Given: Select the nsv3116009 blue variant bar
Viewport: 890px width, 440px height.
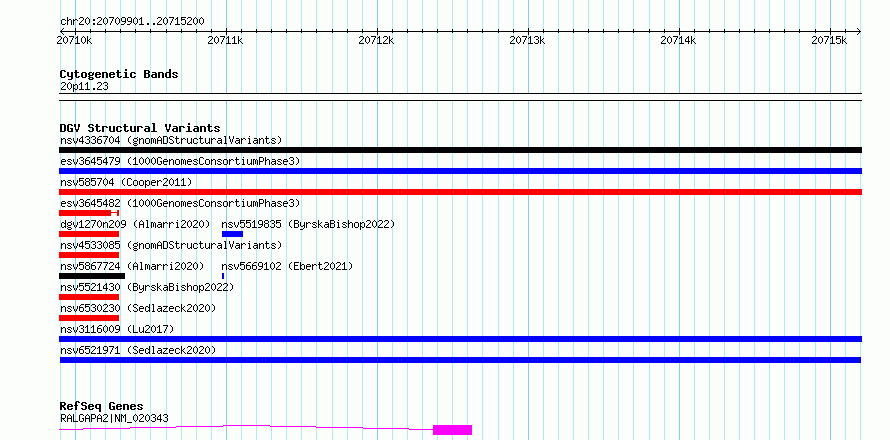Looking at the screenshot, I should click(460, 339).
